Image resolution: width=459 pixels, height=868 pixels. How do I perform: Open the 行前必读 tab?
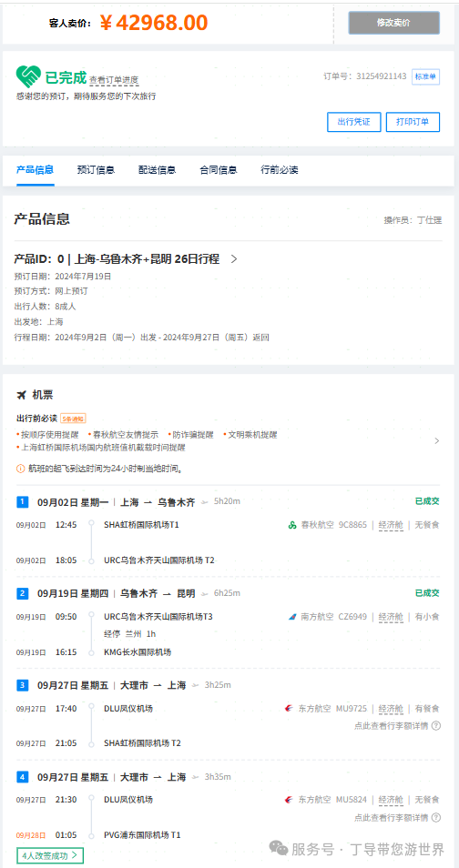tap(280, 170)
